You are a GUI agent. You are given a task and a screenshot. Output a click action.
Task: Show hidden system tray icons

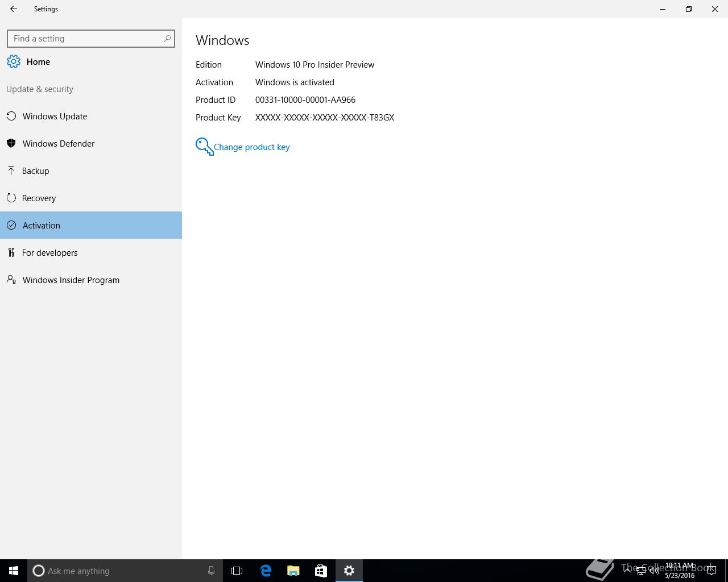627,570
